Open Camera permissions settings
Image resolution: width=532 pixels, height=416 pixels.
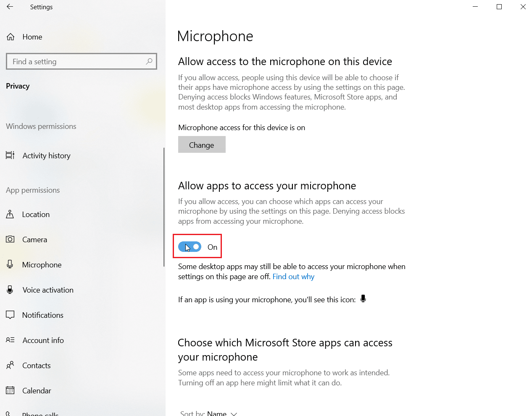(x=34, y=239)
